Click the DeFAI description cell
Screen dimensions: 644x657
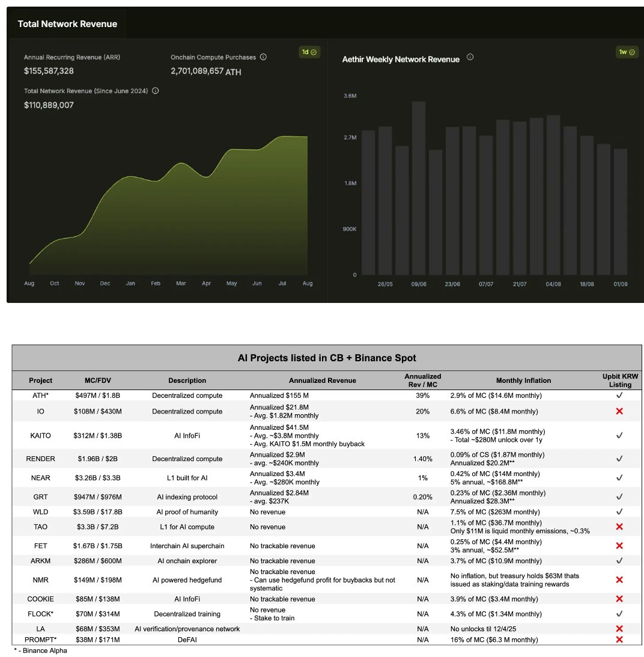point(187,640)
